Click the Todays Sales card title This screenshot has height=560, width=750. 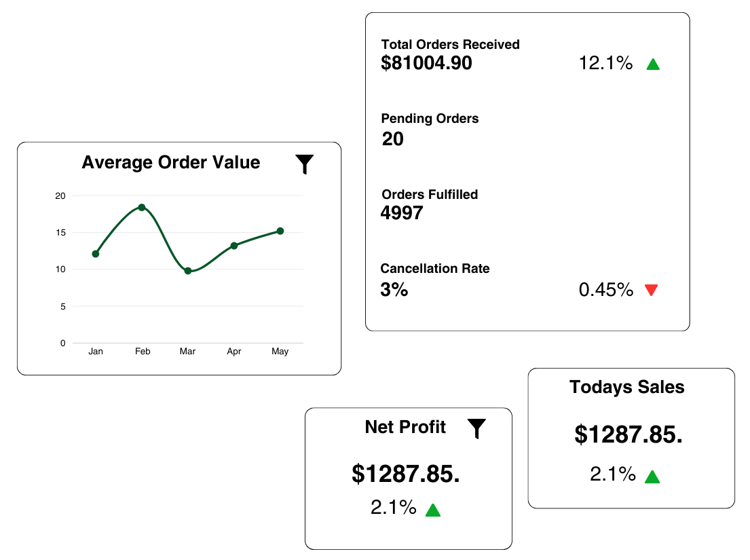[x=626, y=387]
